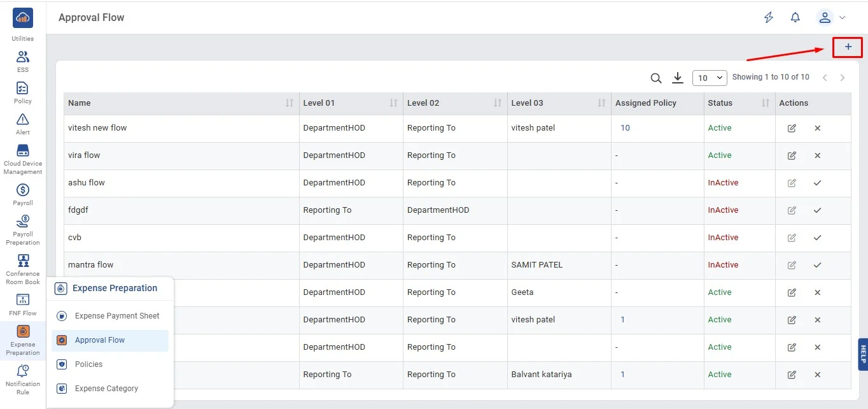The height and width of the screenshot is (409, 868).
Task: Open Expense Payment Sheet menu item
Action: (117, 316)
